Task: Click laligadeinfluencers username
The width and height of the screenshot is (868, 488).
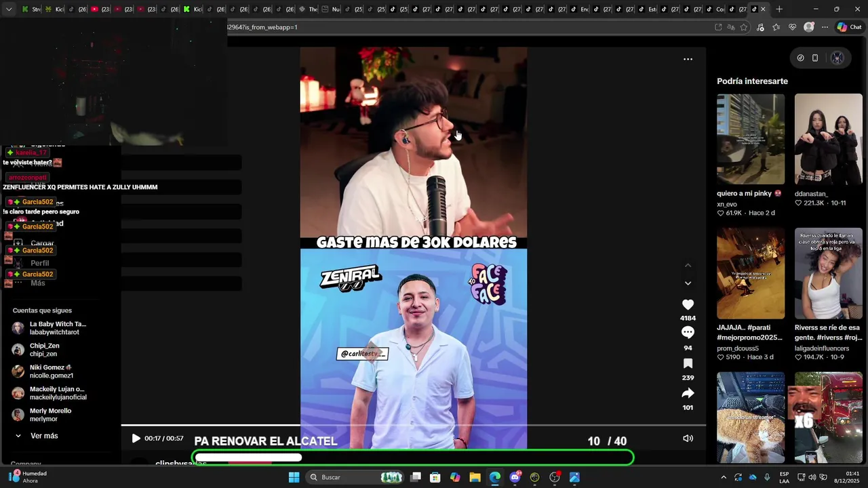Action: click(822, 348)
